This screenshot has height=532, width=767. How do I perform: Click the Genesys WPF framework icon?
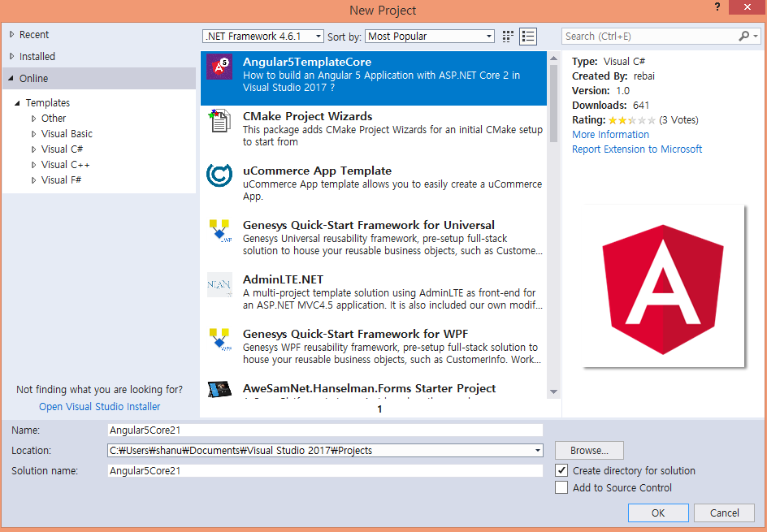tap(219, 339)
